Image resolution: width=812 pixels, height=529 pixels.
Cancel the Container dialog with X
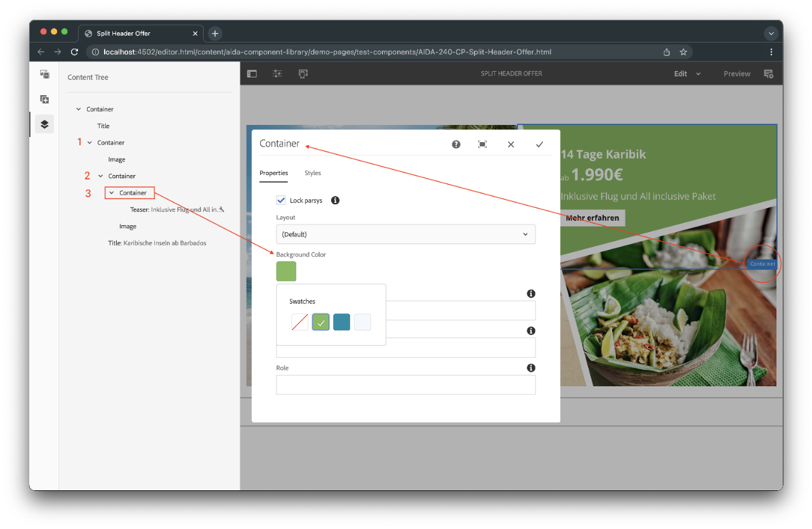pyautogui.click(x=511, y=145)
